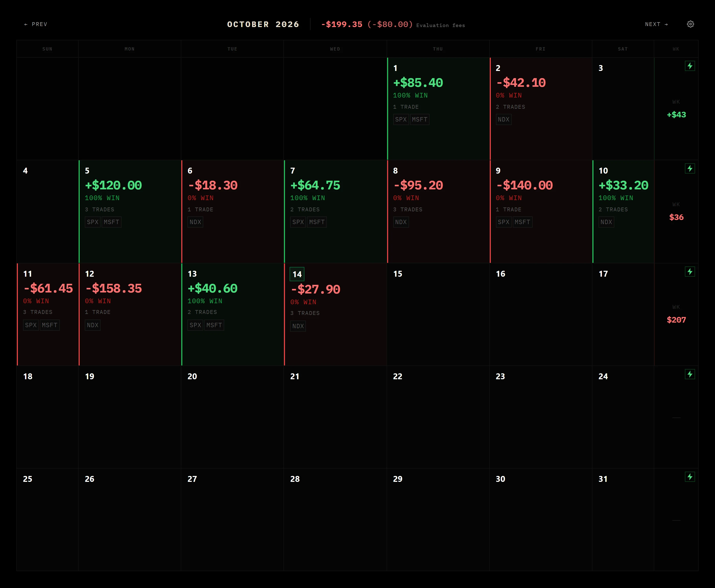Select the +$120.00 amount on October 5
Viewport: 715px width, 588px height.
click(x=113, y=185)
